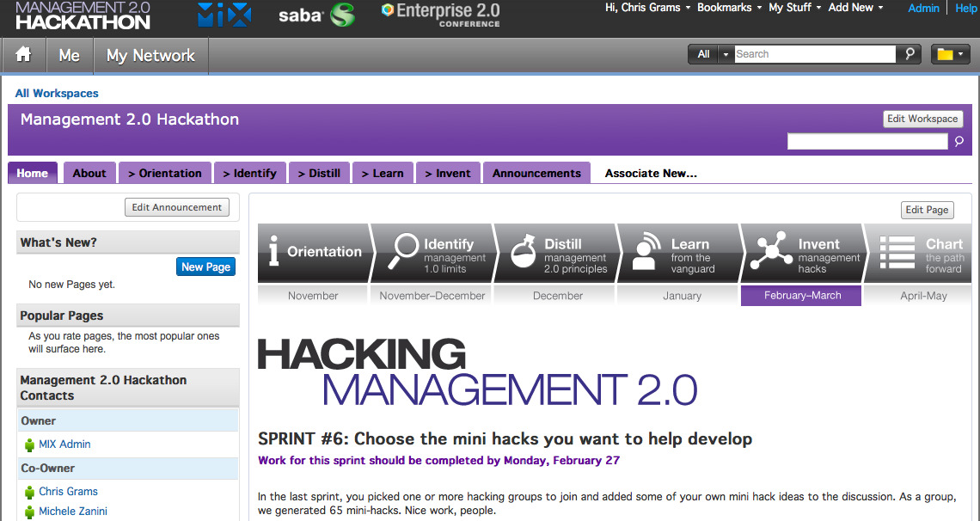Viewport: 980px width, 521px height.
Task: Select the Identify magnifying glass stage
Action: 434,252
